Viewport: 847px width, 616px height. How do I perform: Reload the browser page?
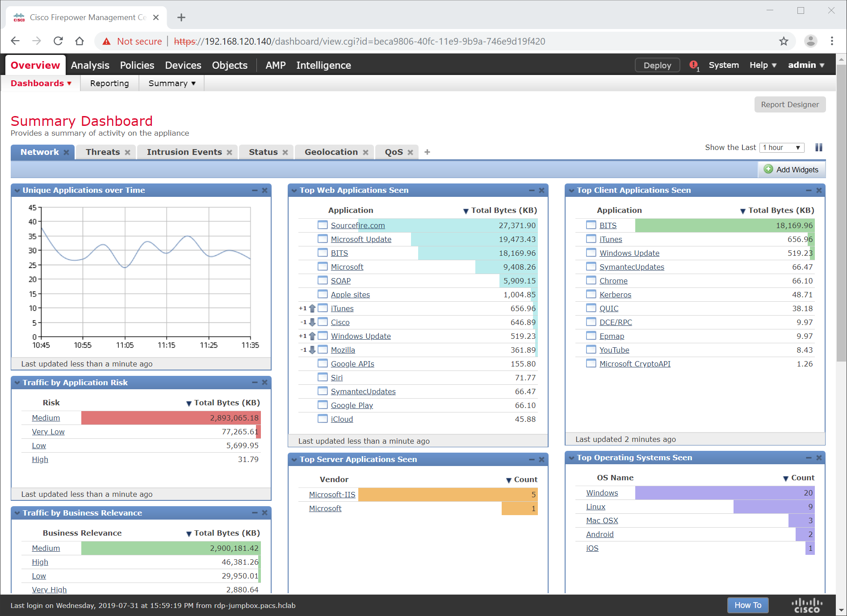coord(58,41)
